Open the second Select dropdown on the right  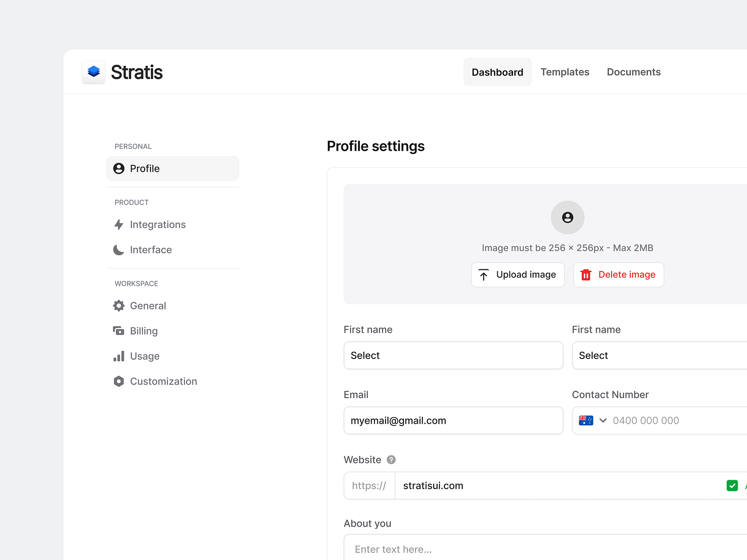(658, 355)
